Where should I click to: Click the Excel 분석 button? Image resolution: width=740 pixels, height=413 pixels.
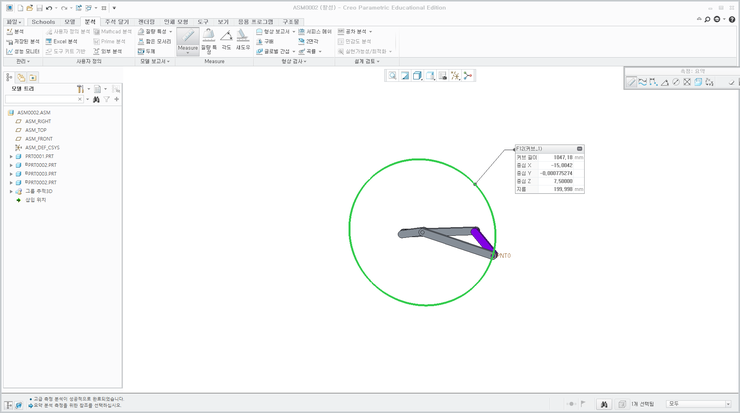coord(61,42)
